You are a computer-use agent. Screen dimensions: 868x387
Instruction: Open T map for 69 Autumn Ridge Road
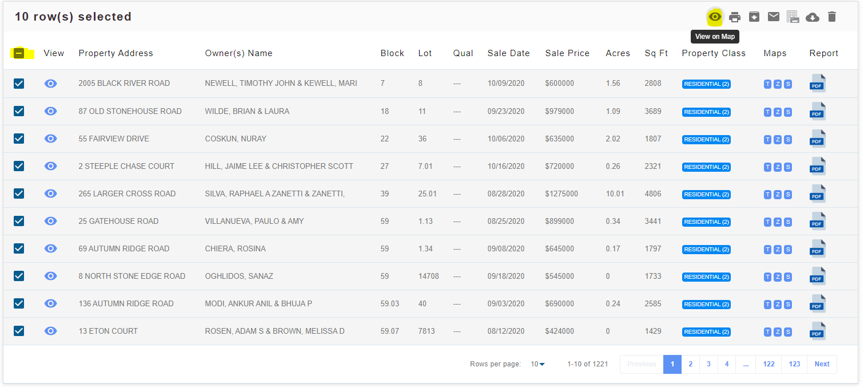[x=767, y=249]
